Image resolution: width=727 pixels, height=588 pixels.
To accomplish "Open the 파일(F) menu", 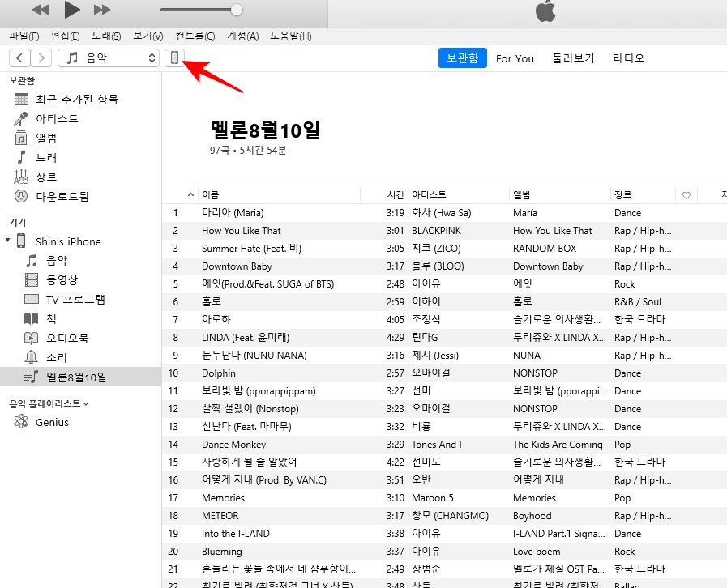I will click(24, 36).
